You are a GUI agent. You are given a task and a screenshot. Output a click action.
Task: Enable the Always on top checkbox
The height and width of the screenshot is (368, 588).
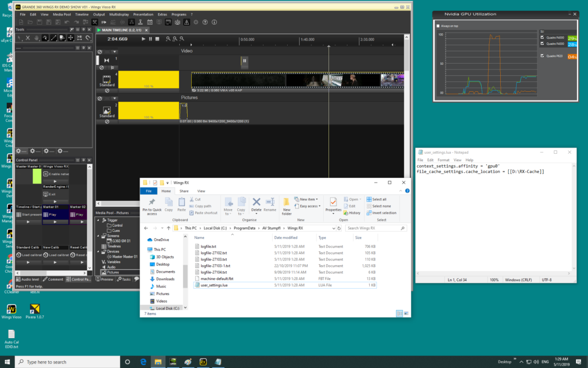pos(439,26)
